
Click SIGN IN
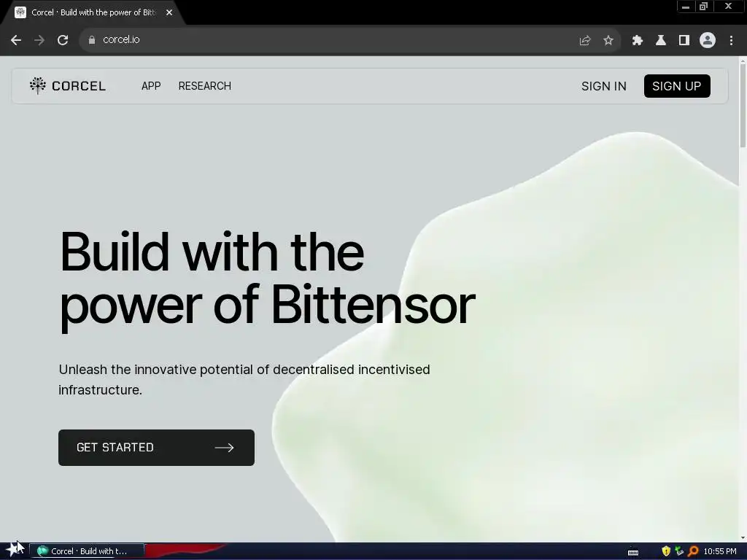603,86
